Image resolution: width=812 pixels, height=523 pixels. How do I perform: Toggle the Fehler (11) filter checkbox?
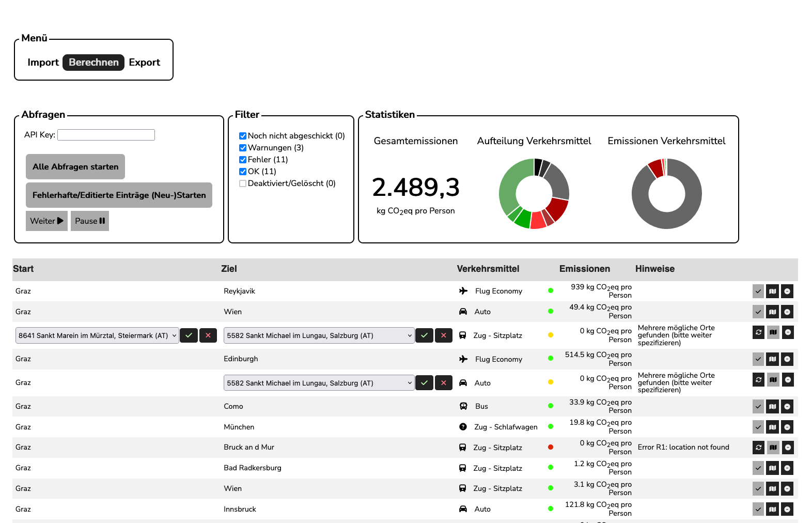coord(243,160)
